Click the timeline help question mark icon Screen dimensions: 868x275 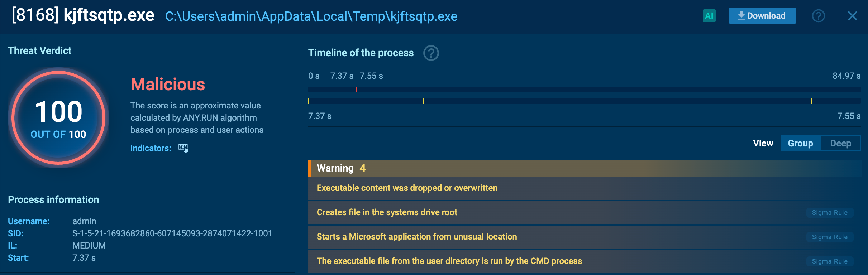(431, 53)
